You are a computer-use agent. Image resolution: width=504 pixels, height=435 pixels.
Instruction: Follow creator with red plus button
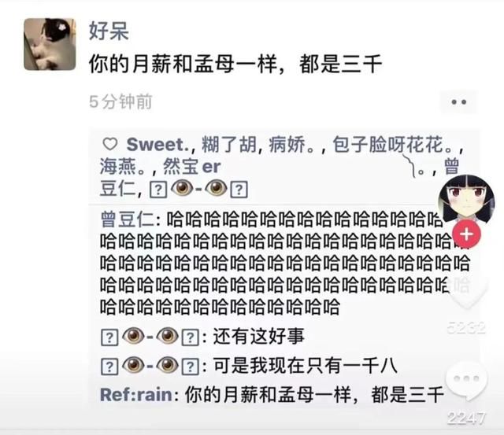467,234
